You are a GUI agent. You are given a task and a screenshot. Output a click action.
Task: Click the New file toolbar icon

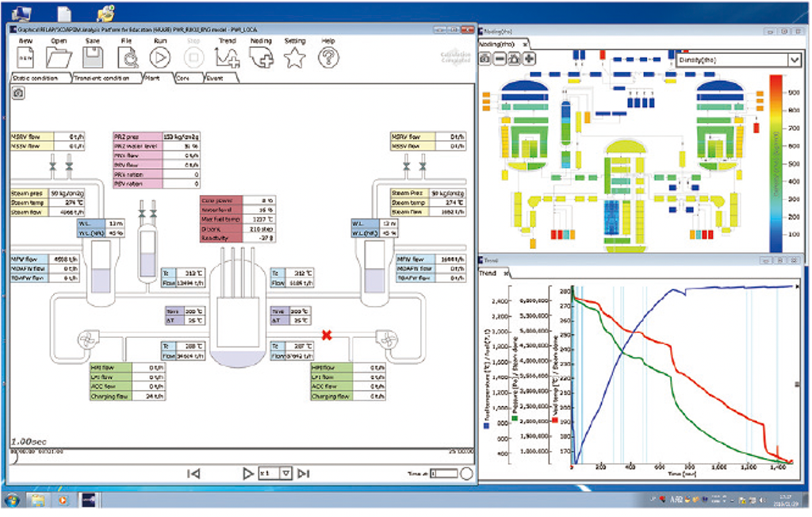(25, 57)
